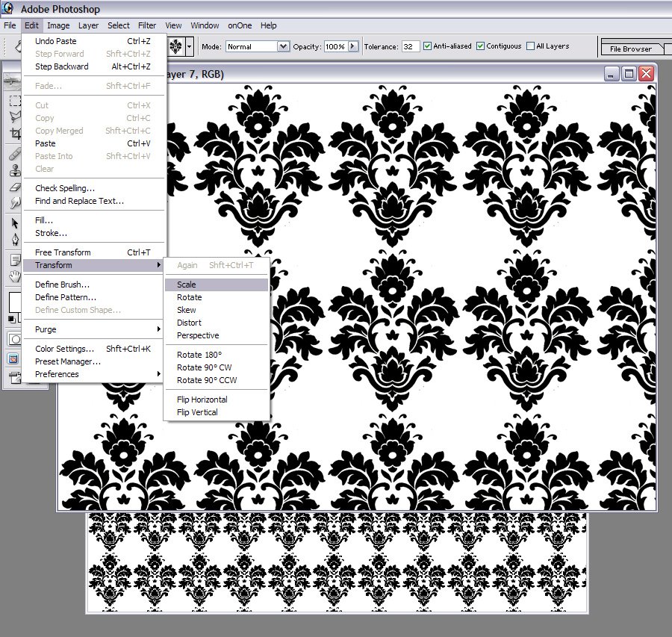Click the damask pattern preview swatch
Screen dimensions: 672x637
(175, 46)
